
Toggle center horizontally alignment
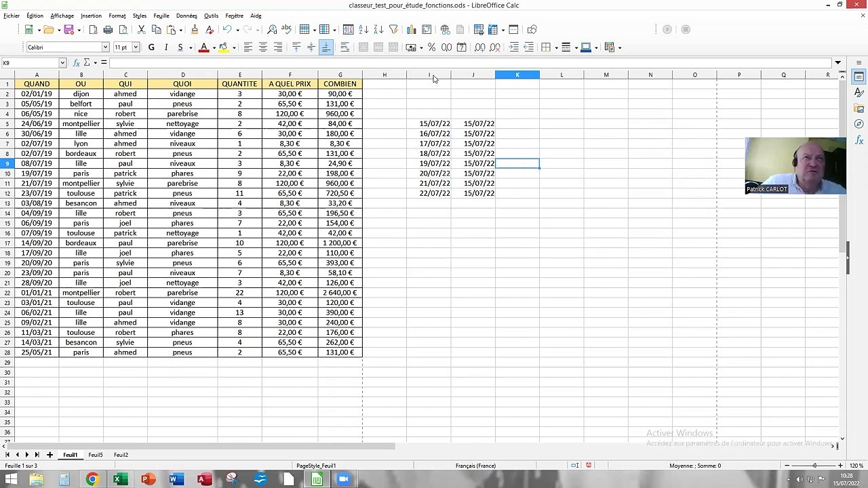click(x=262, y=47)
